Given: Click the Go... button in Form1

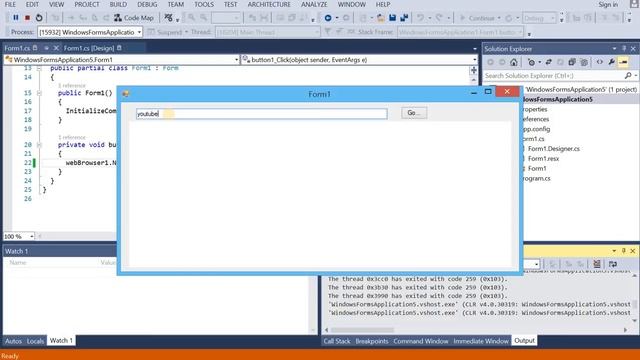Looking at the screenshot, I should pos(414,113).
